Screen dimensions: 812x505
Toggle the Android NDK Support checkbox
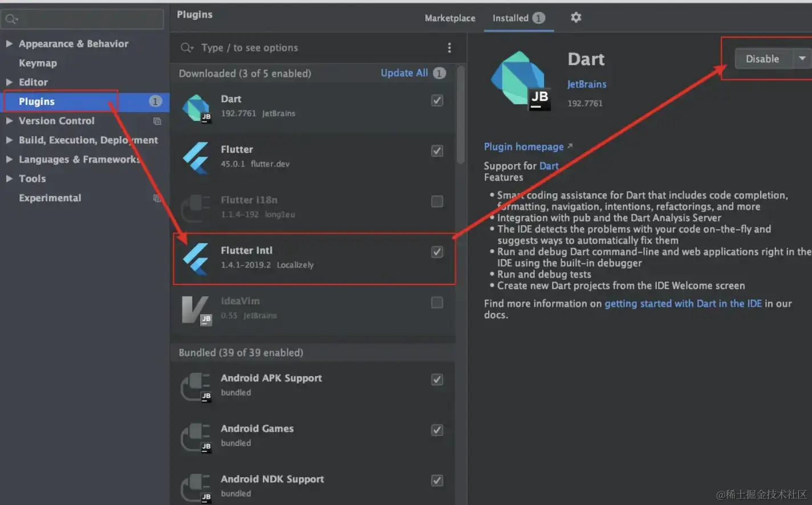[x=437, y=480]
